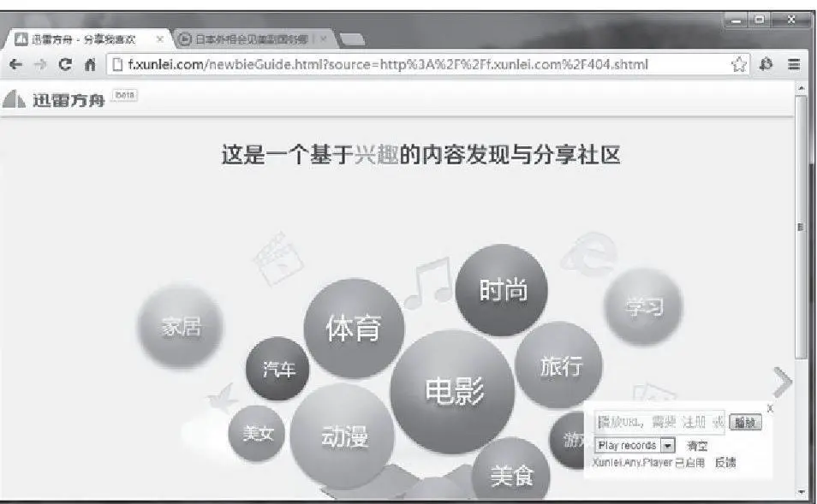Screen dimensions: 817x504
Task: Click the 迅雷方舟 logo
Action: click(x=55, y=99)
